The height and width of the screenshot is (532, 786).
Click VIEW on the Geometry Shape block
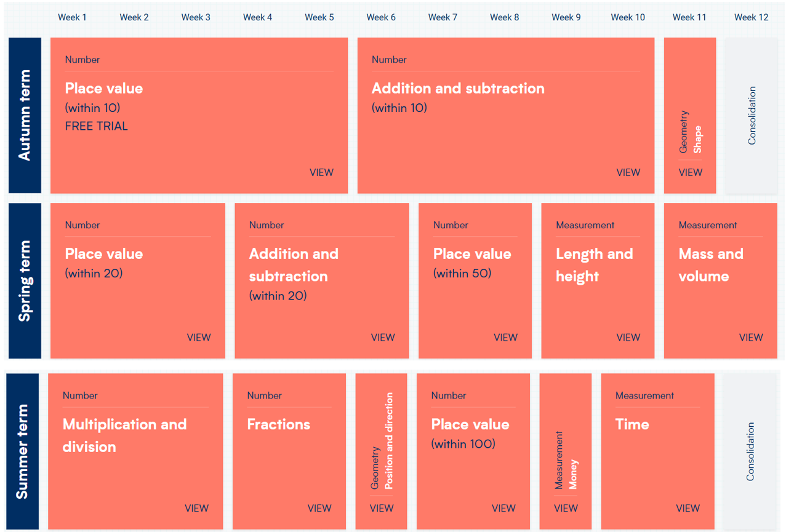(690, 173)
